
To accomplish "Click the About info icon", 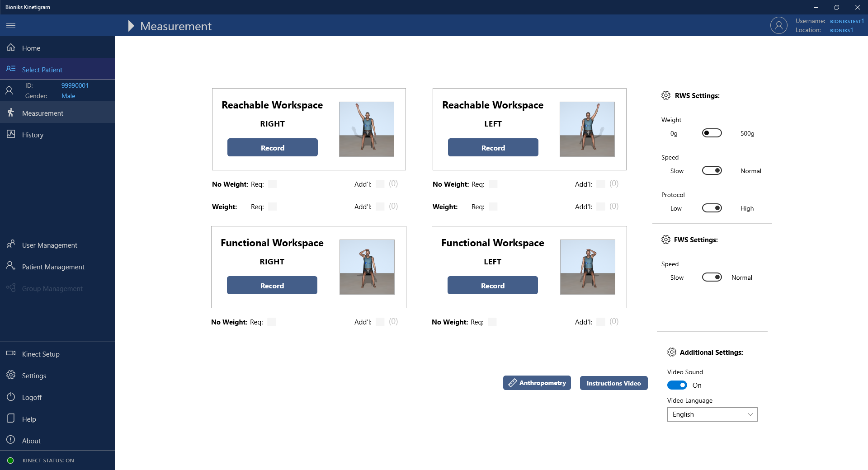I will coord(11,440).
